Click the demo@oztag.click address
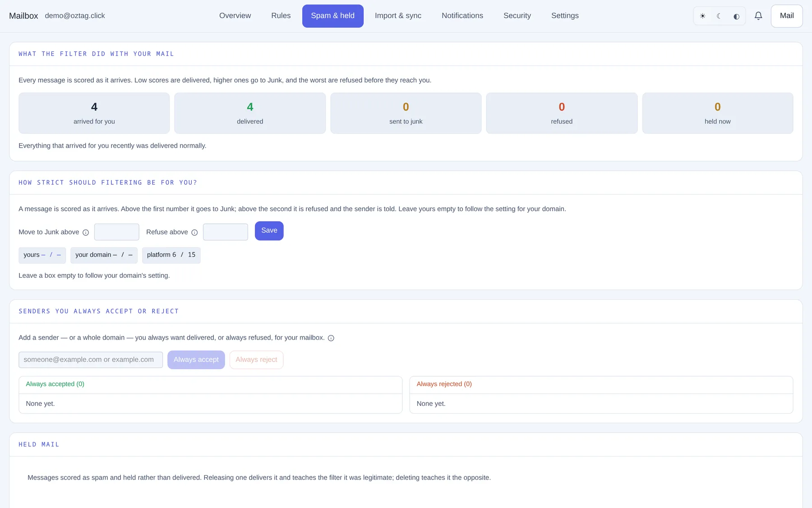Viewport: 812px width, 508px height. click(75, 16)
